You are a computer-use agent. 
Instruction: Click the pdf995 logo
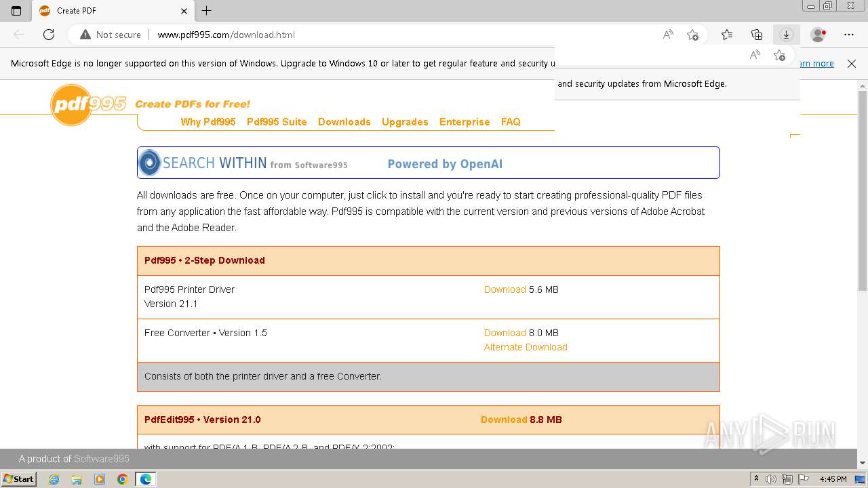pos(89,104)
